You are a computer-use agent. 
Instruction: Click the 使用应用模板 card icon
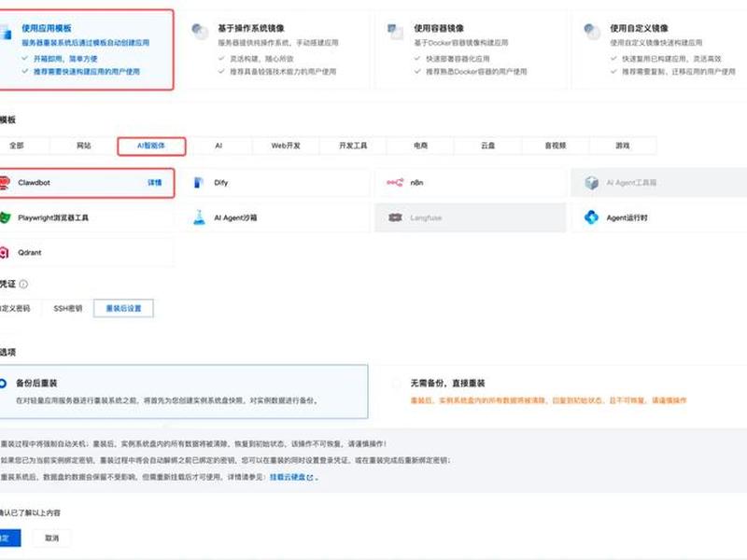tap(6, 33)
